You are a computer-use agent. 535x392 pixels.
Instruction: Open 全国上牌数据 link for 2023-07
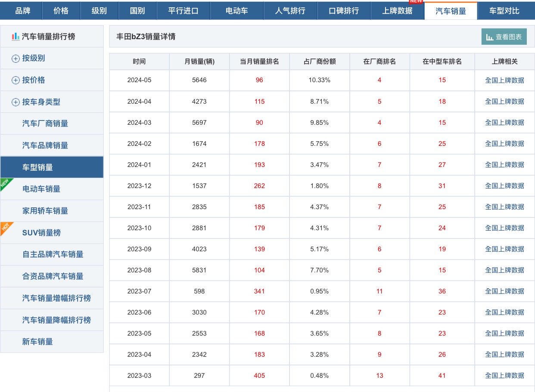tap(504, 291)
